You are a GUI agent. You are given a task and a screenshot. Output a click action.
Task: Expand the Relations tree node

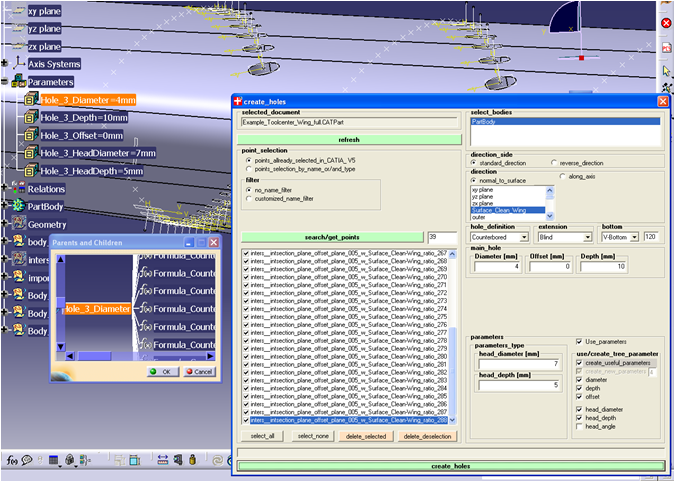[5, 189]
